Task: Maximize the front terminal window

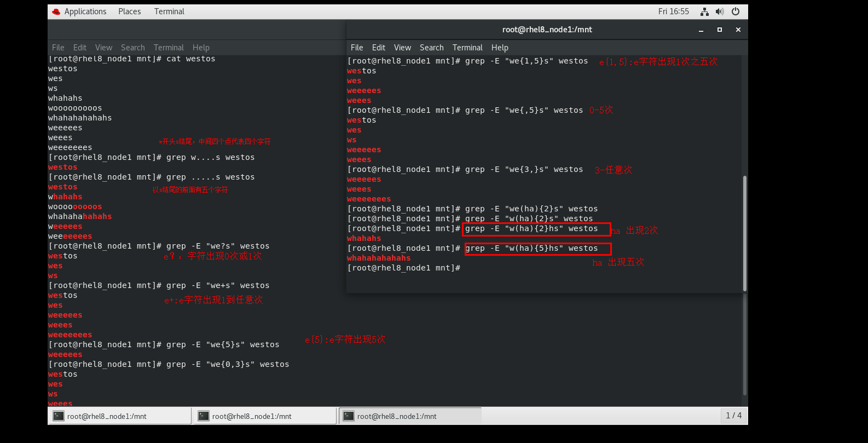Action: coord(720,30)
